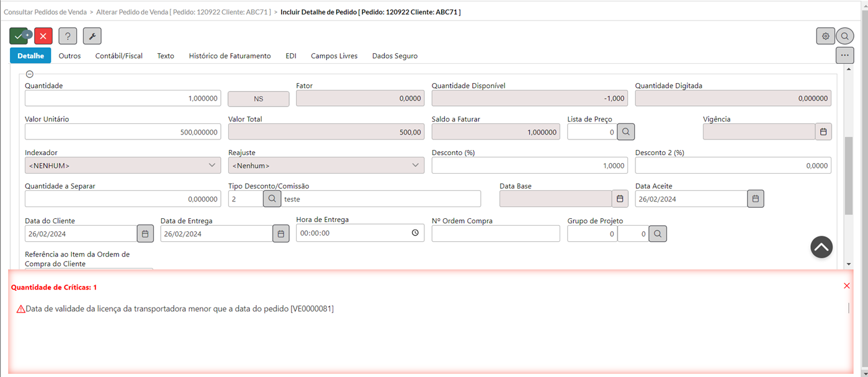Click the Data do Cliente date field
The image size is (868, 377).
point(81,233)
